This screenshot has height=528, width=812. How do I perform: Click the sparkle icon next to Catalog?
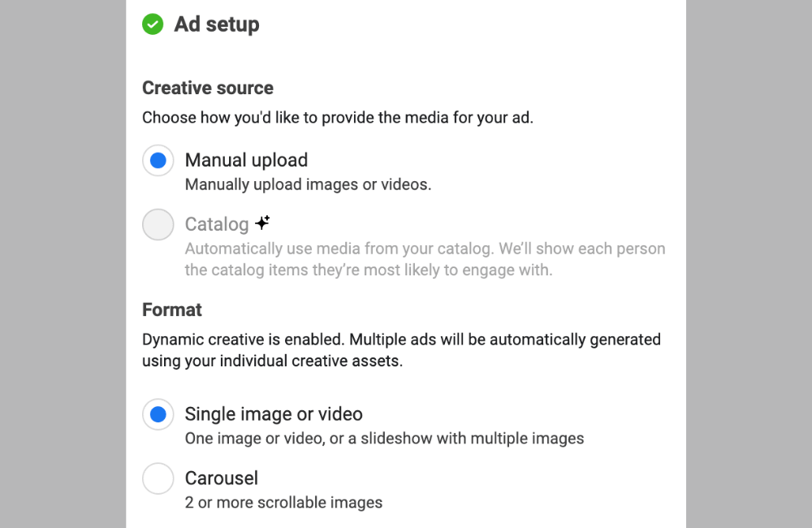pyautogui.click(x=261, y=223)
